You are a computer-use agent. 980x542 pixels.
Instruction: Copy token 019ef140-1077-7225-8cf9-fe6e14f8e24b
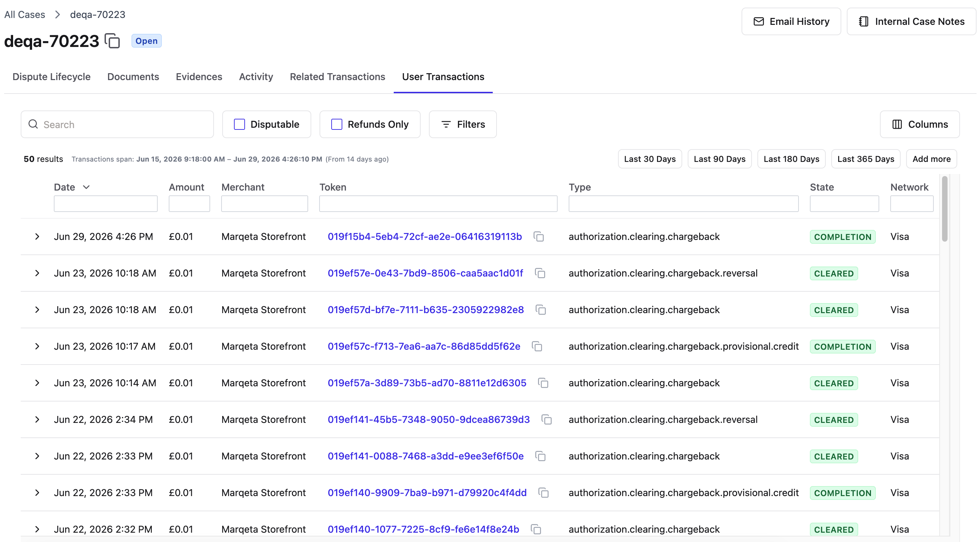(x=536, y=529)
